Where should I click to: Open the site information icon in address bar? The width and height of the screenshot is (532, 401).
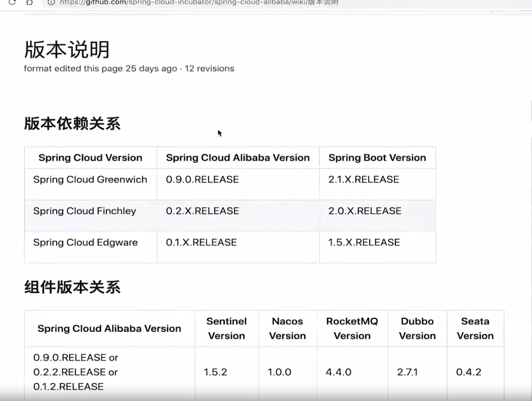51,2
